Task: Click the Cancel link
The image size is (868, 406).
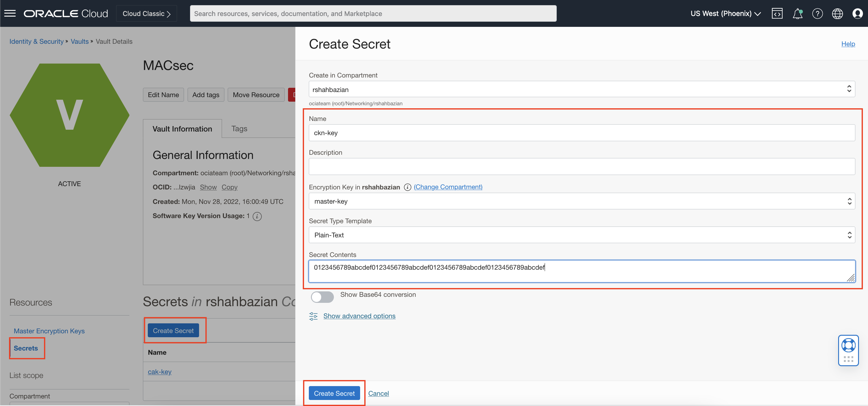Action: 378,393
